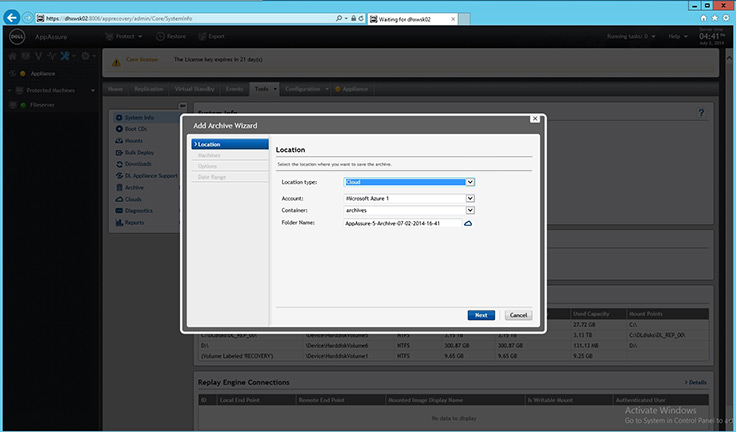The image size is (736, 432).
Task: Switch to the Replication tab
Action: 149,89
